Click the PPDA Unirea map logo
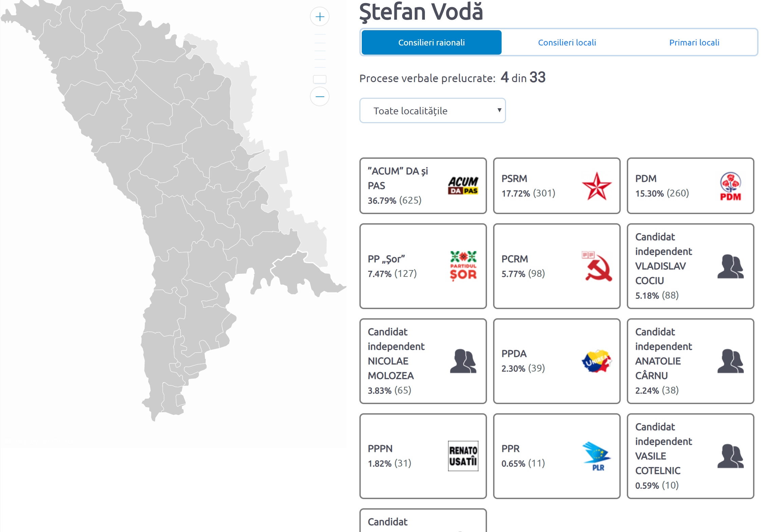Screen dimensions: 768x532 pyautogui.click(x=597, y=361)
